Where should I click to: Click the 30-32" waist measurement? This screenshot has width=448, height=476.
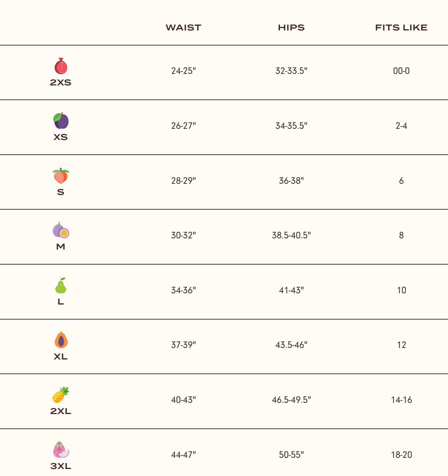tap(183, 235)
